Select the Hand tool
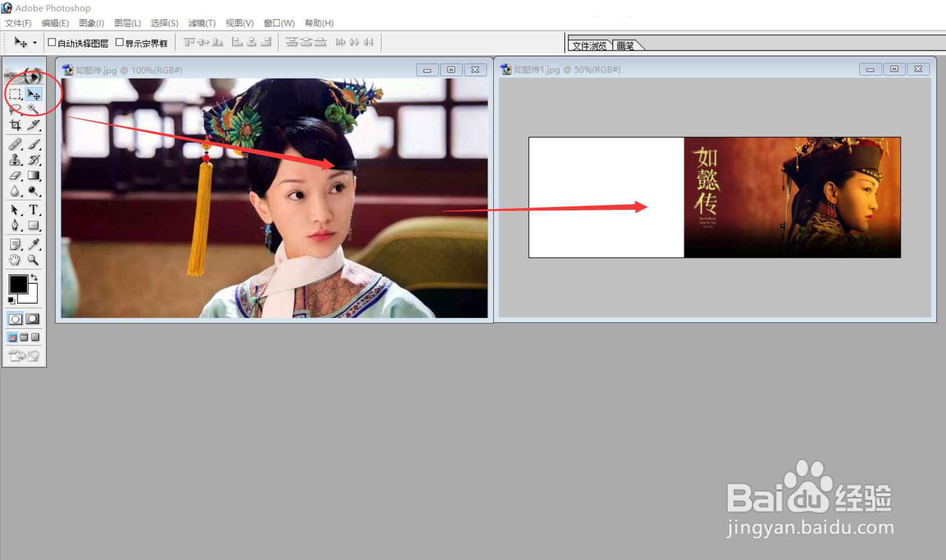Image resolution: width=946 pixels, height=560 pixels. click(15, 260)
